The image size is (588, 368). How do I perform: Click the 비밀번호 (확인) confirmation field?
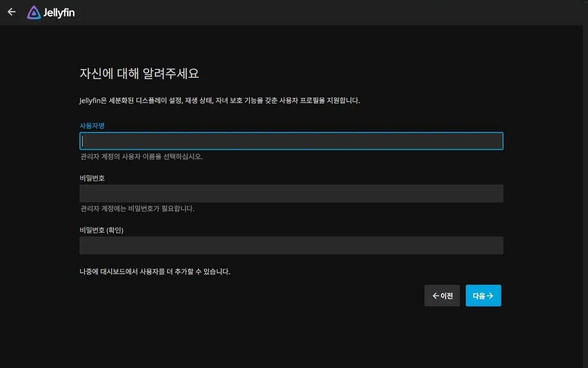pyautogui.click(x=291, y=245)
